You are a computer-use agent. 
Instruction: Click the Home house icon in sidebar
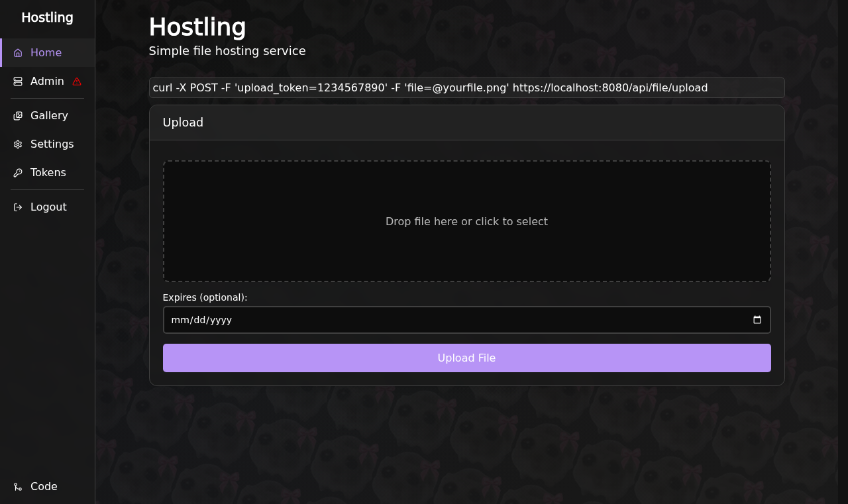[x=18, y=53]
